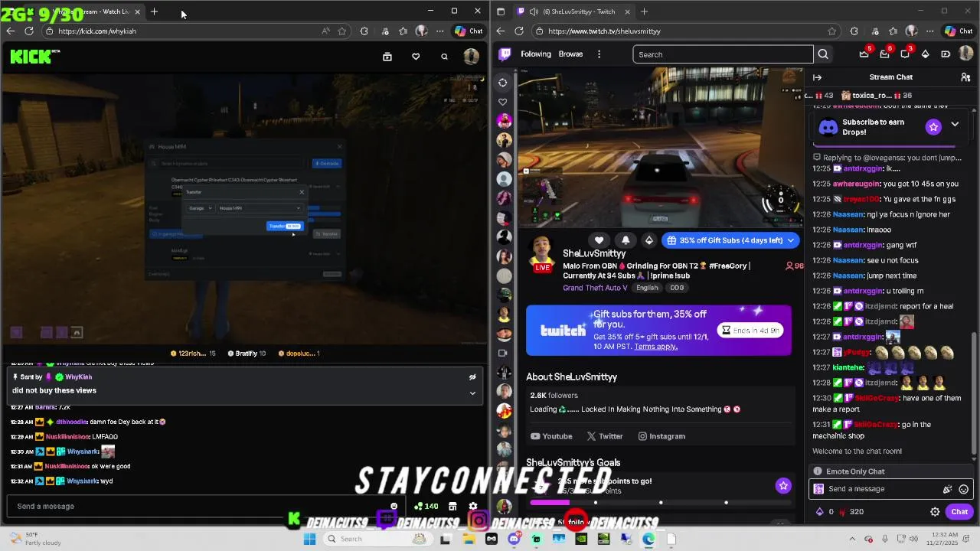980x551 pixels.
Task: Open Windows system tray hidden icons chevron
Action: pyautogui.click(x=854, y=539)
